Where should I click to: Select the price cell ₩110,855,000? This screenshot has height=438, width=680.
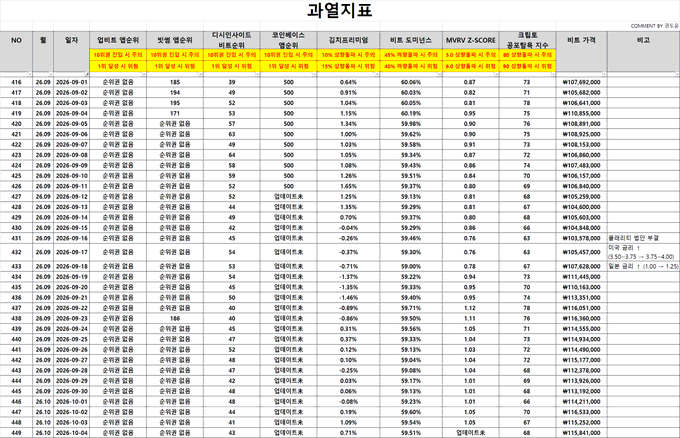pyautogui.click(x=582, y=113)
